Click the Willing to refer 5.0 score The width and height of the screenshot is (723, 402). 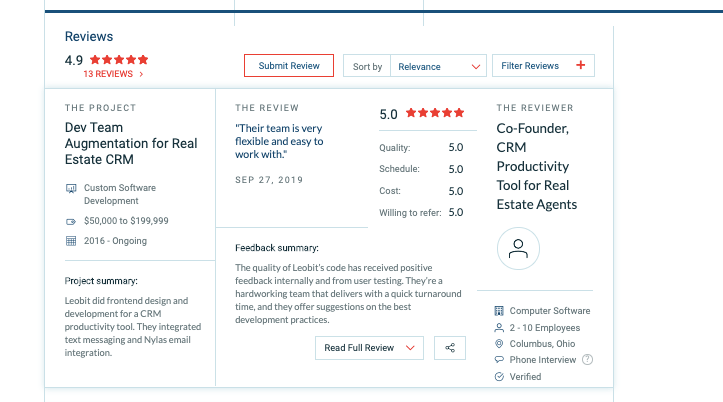[x=456, y=213]
